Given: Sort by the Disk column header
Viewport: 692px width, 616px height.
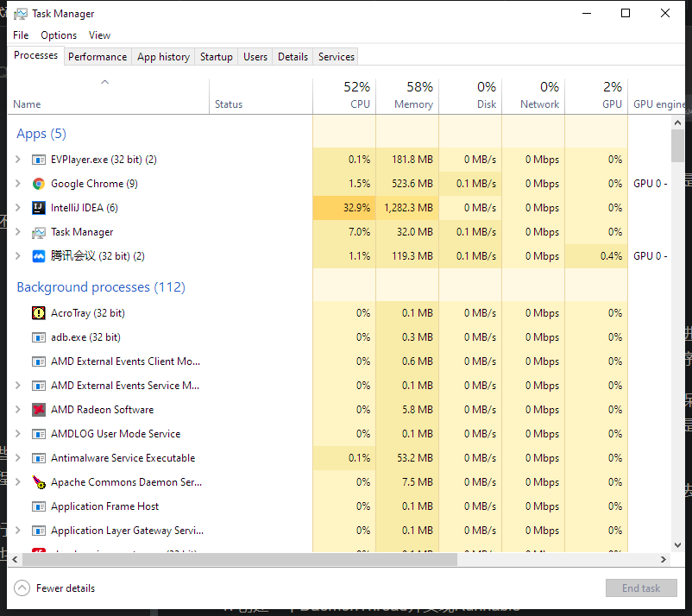Looking at the screenshot, I should click(x=470, y=96).
